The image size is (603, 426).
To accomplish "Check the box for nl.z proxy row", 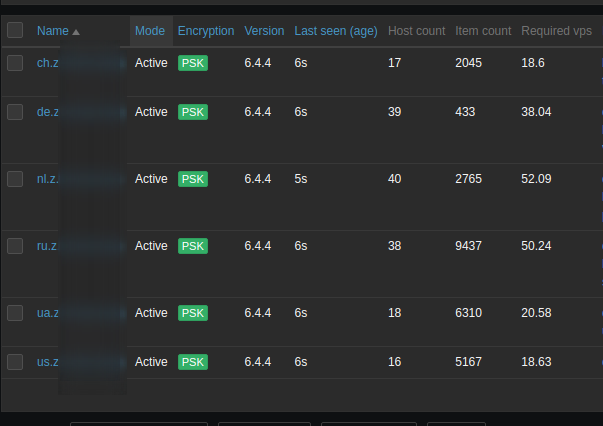I will [x=15, y=179].
